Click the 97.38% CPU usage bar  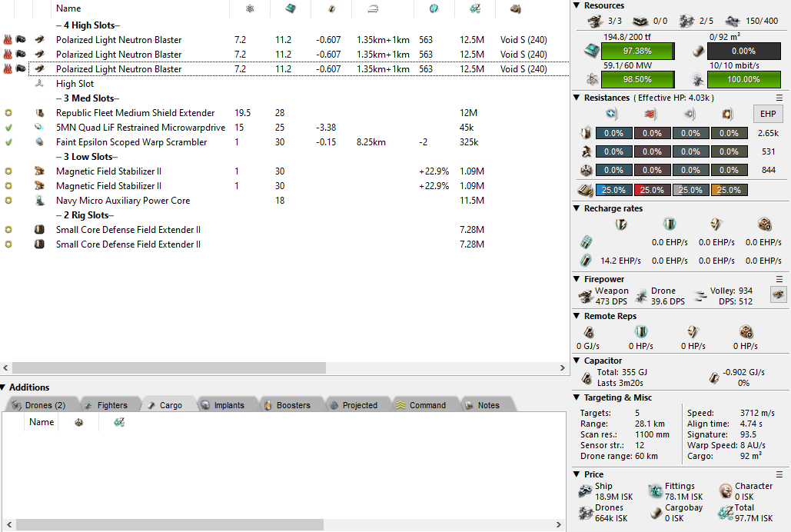pyautogui.click(x=637, y=51)
